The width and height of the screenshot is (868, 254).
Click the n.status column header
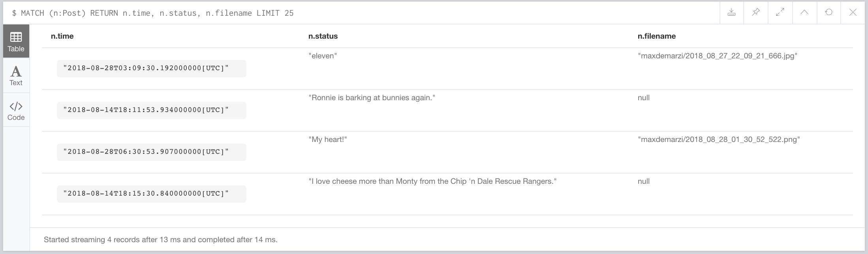point(323,36)
